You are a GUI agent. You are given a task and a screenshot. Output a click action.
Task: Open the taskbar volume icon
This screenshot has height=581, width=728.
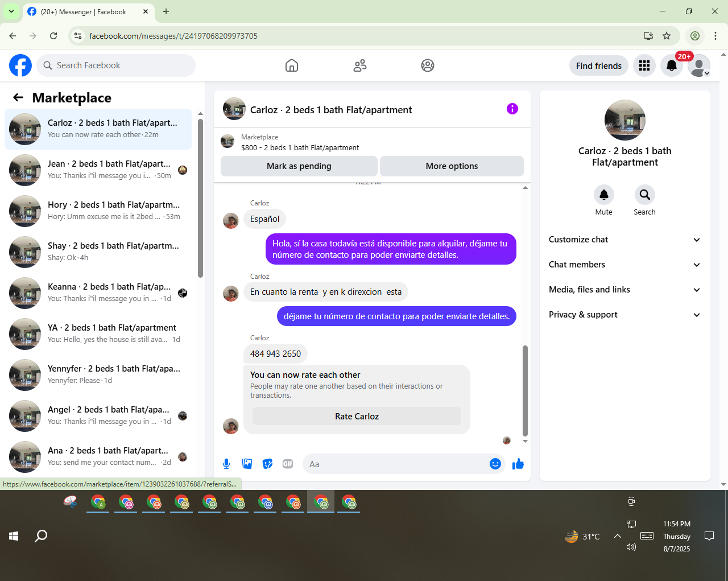click(x=631, y=547)
